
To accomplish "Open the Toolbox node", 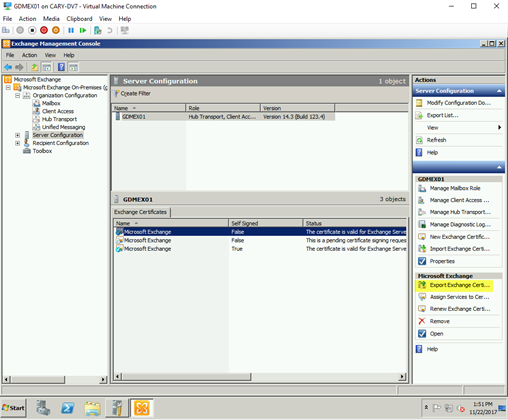I will 42,151.
